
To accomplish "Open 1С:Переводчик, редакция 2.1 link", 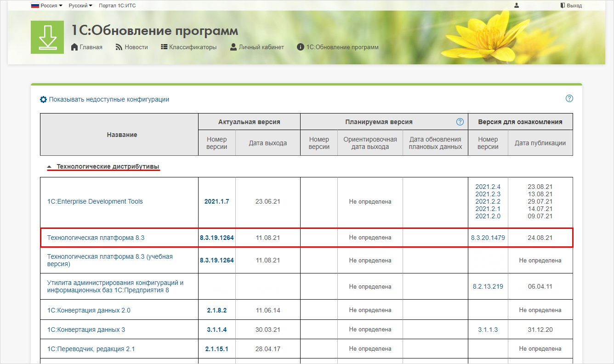I will [91, 349].
